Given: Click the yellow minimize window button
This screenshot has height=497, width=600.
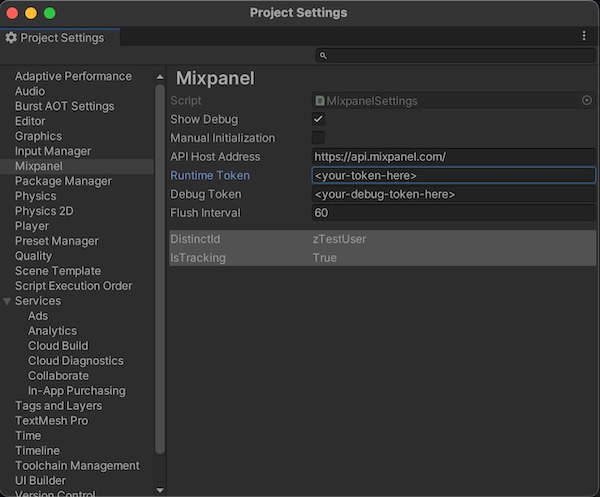Looking at the screenshot, I should pos(31,13).
